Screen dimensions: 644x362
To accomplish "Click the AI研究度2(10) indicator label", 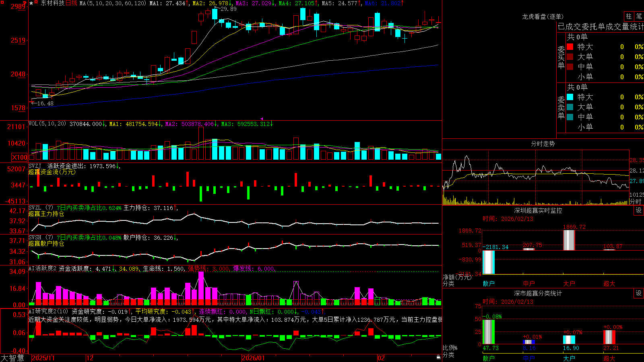I will (x=48, y=311).
